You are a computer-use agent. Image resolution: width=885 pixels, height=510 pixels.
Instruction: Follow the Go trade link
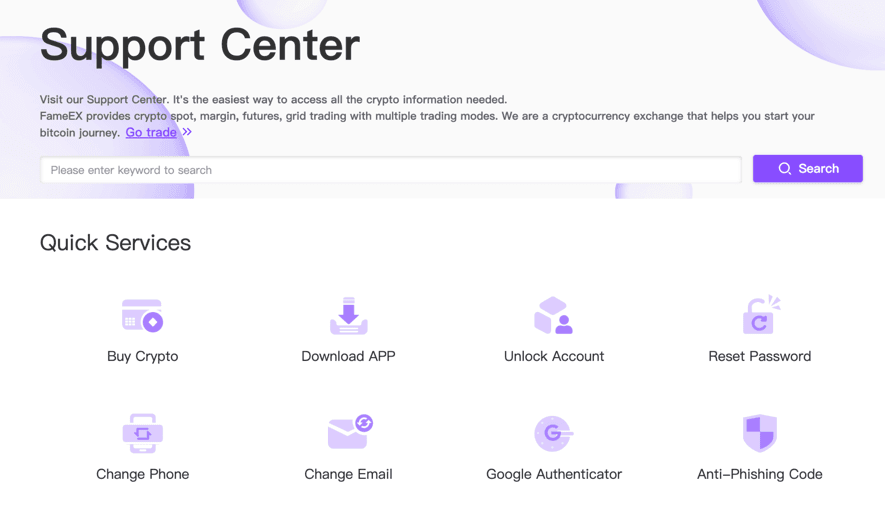[x=151, y=132]
